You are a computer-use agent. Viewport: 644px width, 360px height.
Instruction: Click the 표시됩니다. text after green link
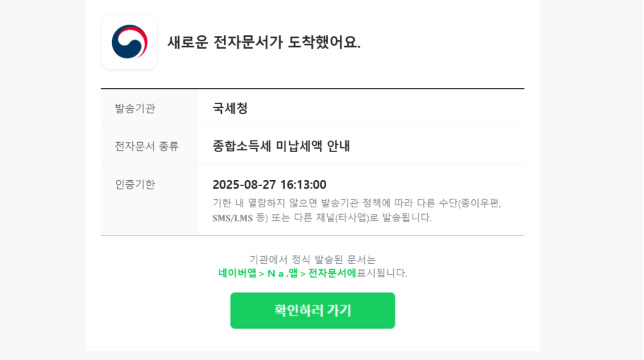[x=382, y=273]
